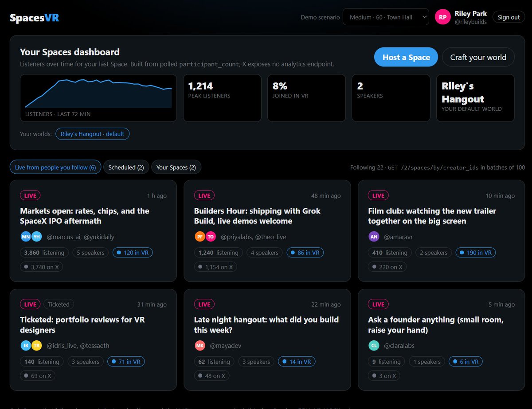The image size is (532, 409).
Task: Select the Riley's Hangout · default world chip
Action: tap(92, 134)
